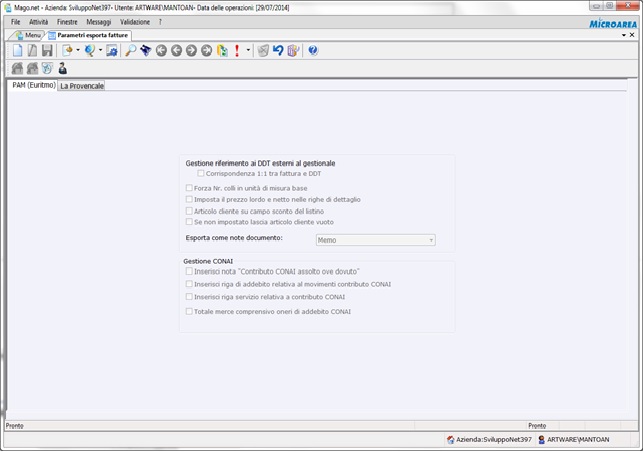Click the blue Undo arrow icon

point(278,50)
